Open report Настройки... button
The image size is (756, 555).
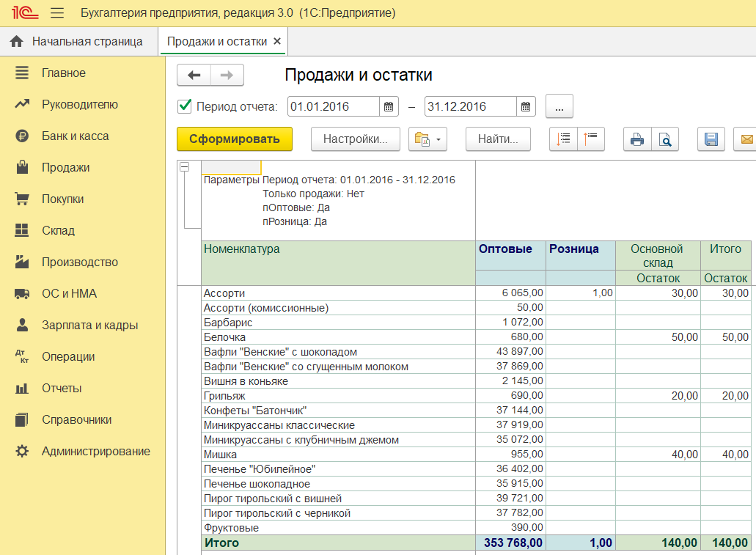(356, 139)
